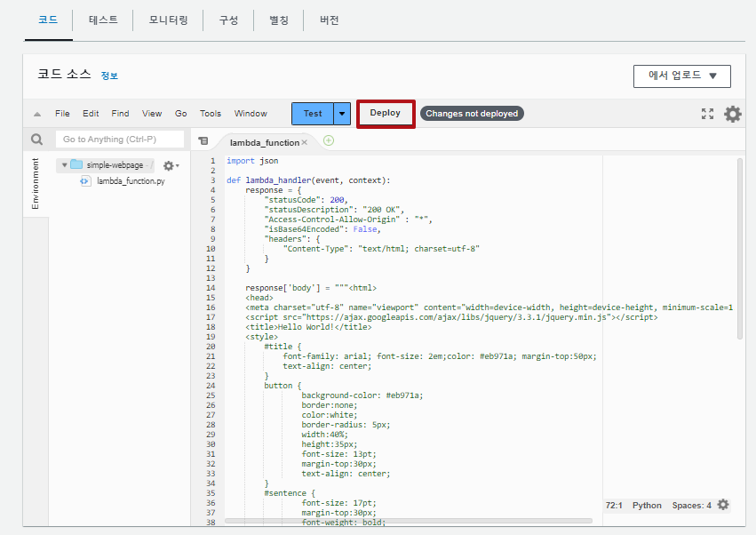Click the search magnifier icon in sidebar

coord(36,140)
